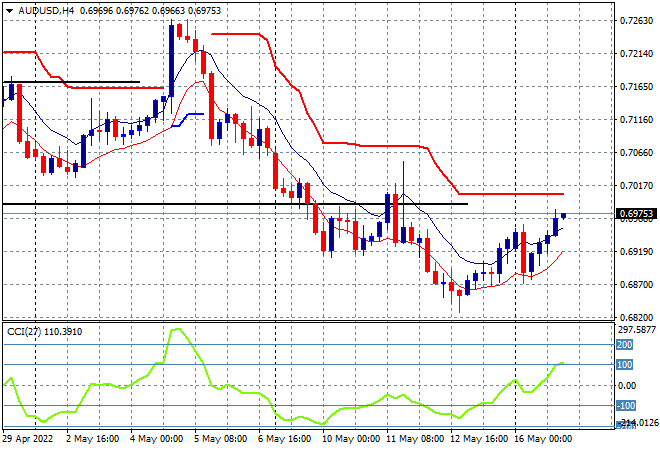Click the 0.72140 price axis label

click(636, 53)
